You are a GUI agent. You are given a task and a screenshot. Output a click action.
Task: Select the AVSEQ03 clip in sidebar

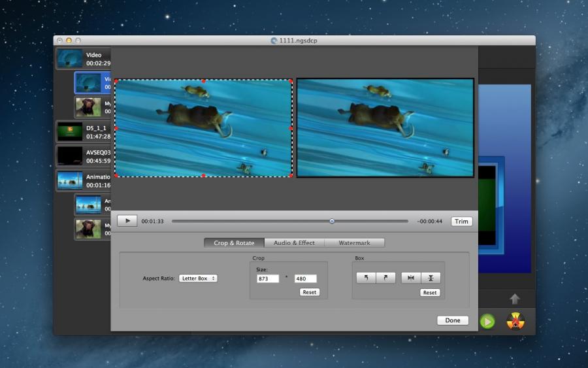pyautogui.click(x=84, y=156)
